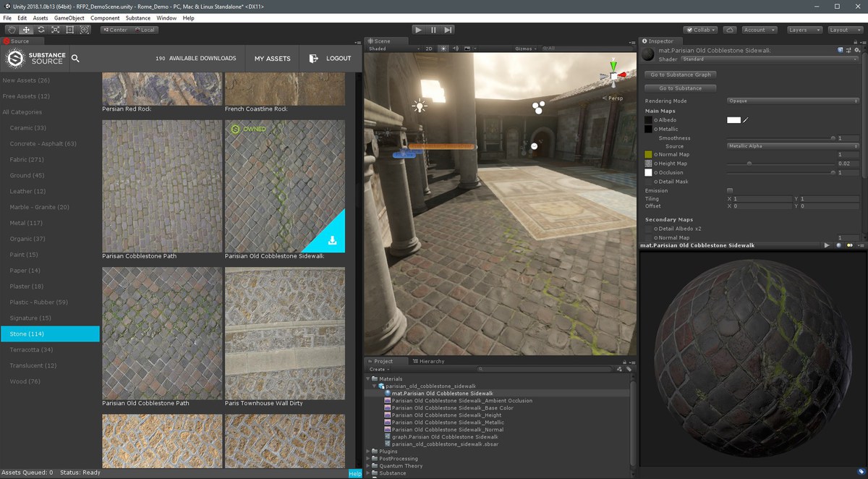Image resolution: width=868 pixels, height=479 pixels.
Task: Click the Smoothness slider
Action: 781,137
